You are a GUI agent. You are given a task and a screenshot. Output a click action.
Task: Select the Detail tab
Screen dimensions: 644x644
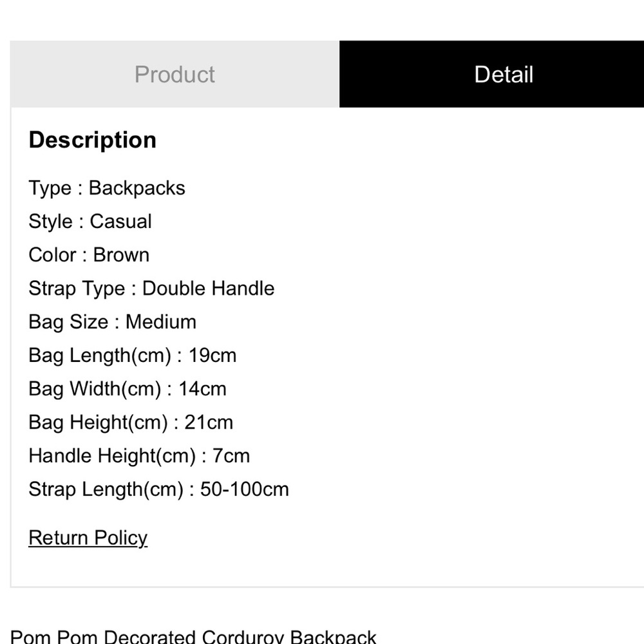coord(503,74)
